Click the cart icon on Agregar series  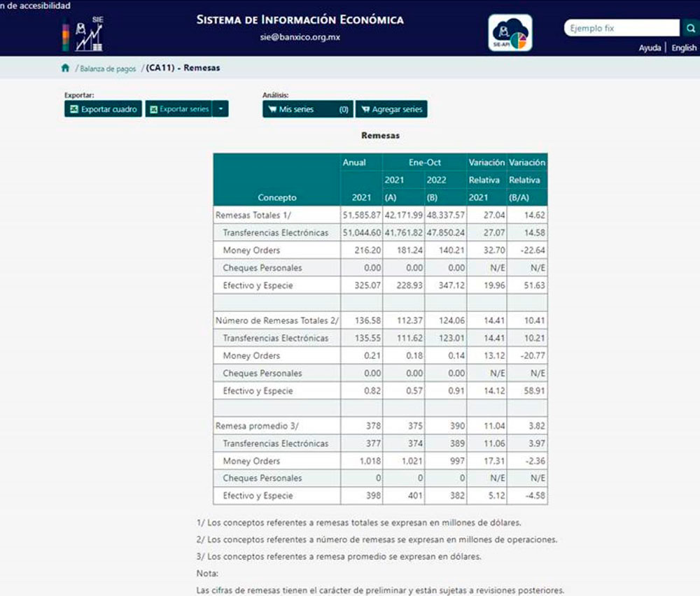tap(364, 109)
